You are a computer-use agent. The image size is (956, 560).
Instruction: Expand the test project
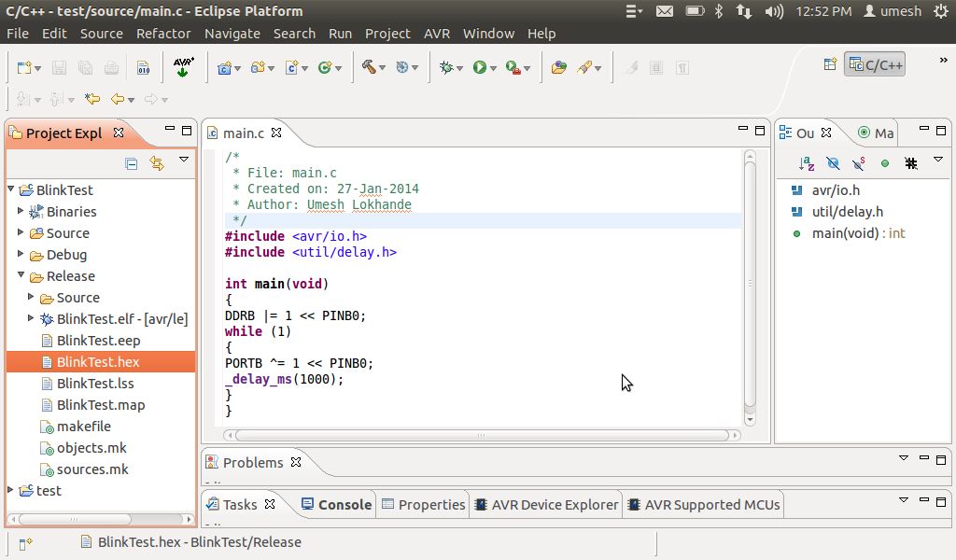tap(10, 490)
